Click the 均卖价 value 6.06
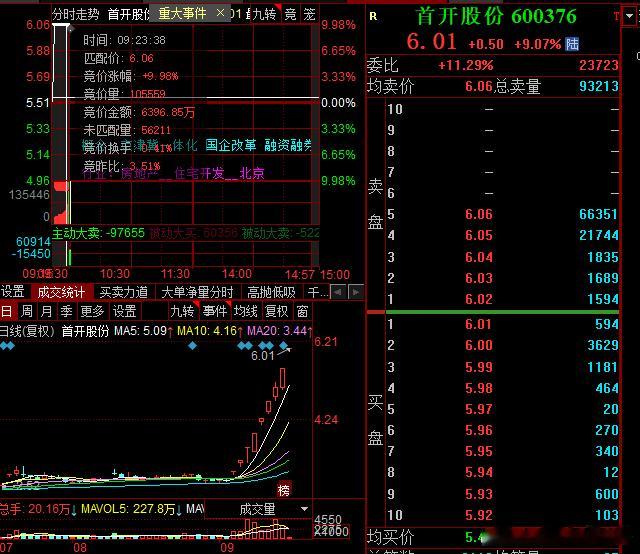The width and height of the screenshot is (640, 554). coord(479,86)
